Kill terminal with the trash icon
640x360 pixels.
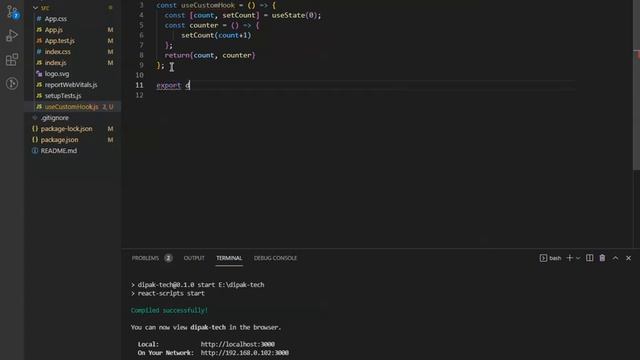pos(602,258)
